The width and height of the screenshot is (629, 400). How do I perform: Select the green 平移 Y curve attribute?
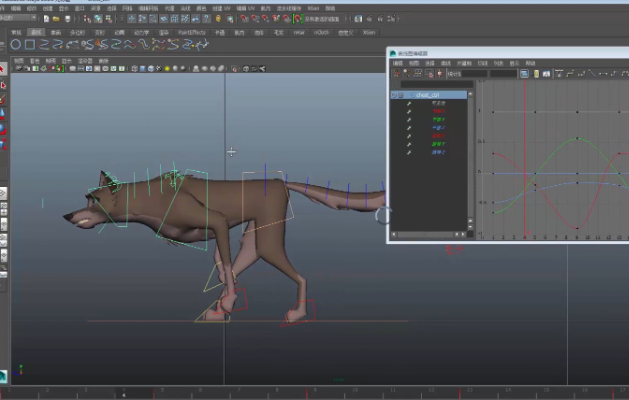438,119
